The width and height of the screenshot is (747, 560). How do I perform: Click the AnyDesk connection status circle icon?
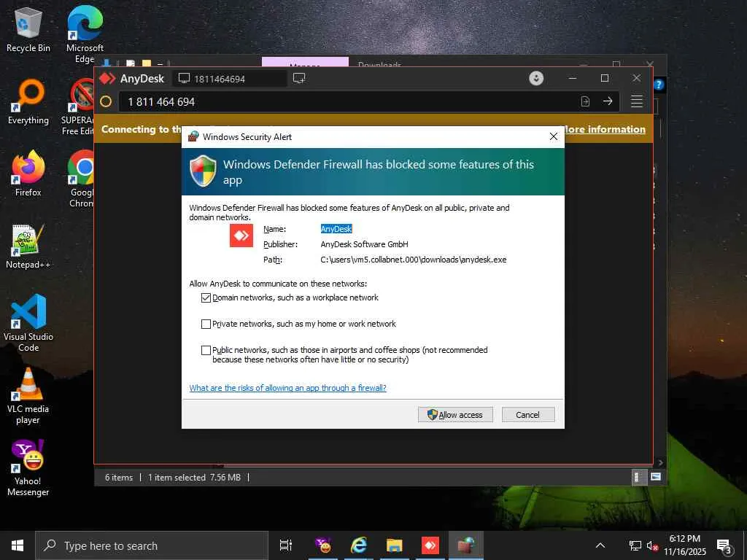click(106, 101)
